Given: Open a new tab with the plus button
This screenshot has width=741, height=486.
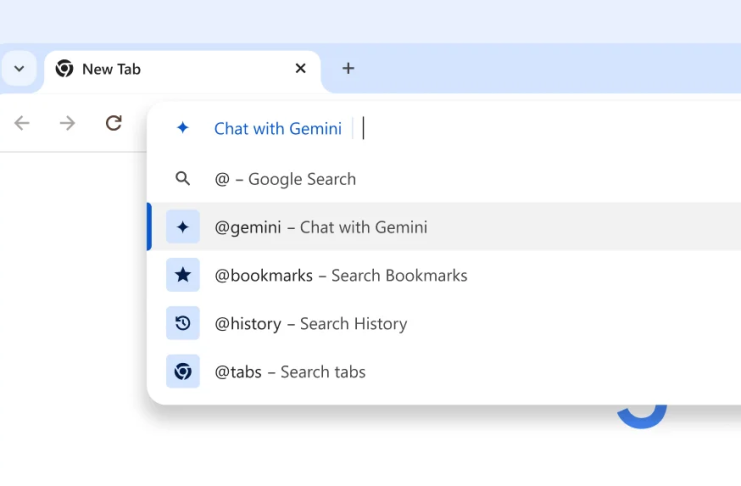Looking at the screenshot, I should click(x=348, y=69).
